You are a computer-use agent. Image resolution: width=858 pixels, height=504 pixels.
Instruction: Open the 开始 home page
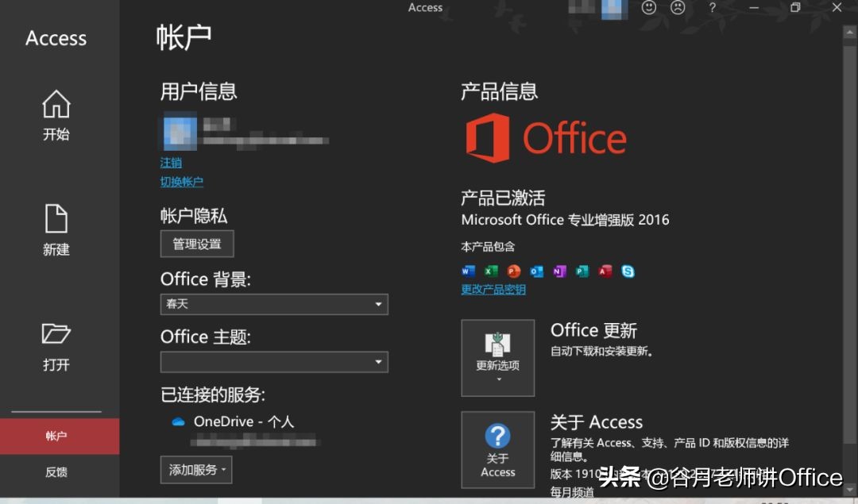56,115
